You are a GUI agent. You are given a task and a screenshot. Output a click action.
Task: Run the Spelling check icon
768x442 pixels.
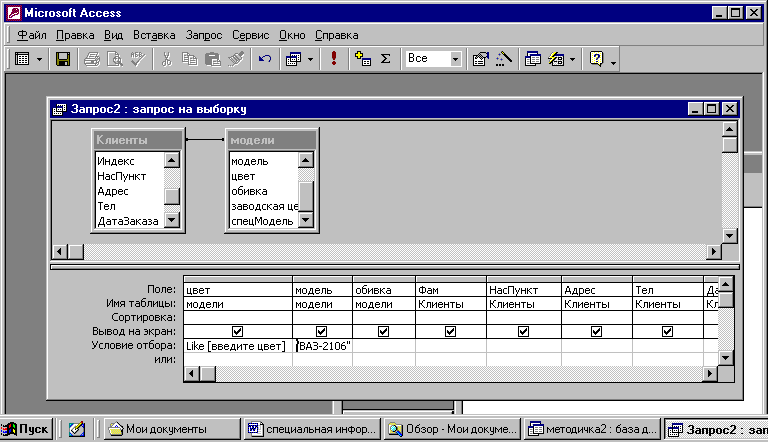(138, 59)
